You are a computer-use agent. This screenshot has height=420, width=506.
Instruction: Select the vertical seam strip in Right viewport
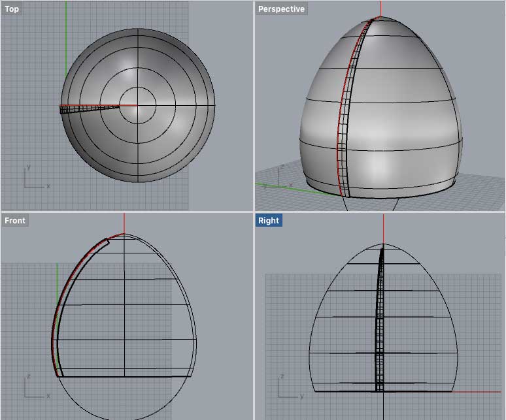pos(380,327)
